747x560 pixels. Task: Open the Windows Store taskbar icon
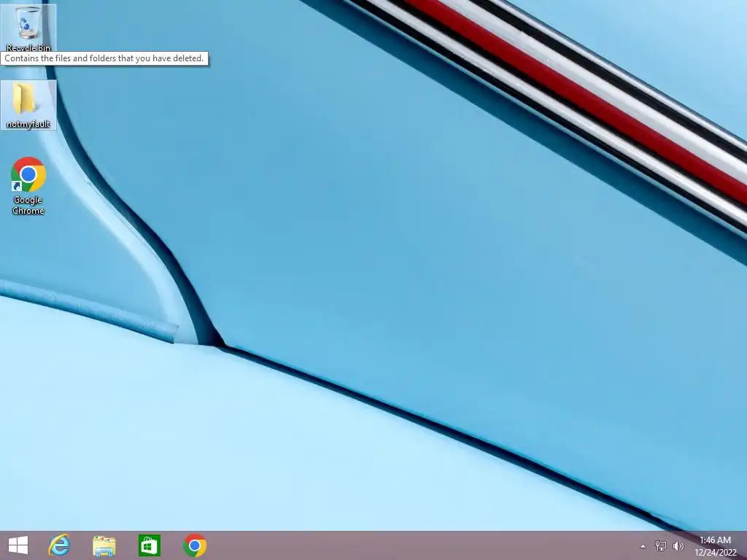[x=149, y=545]
